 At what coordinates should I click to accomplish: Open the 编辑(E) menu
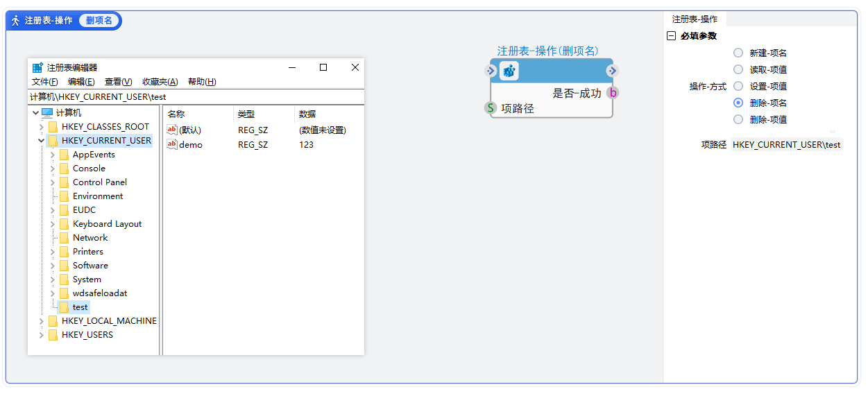click(81, 82)
